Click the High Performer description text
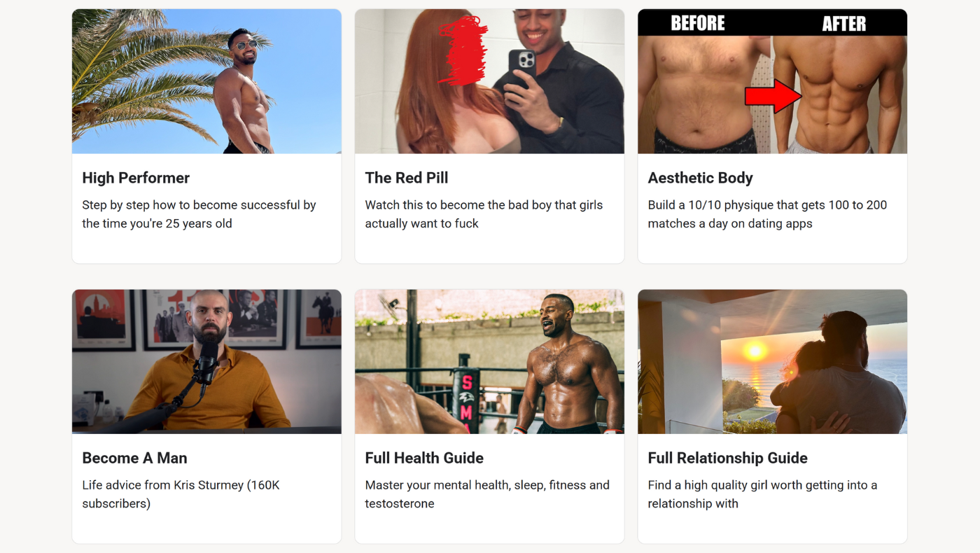Image resolution: width=980 pixels, height=553 pixels. point(199,214)
